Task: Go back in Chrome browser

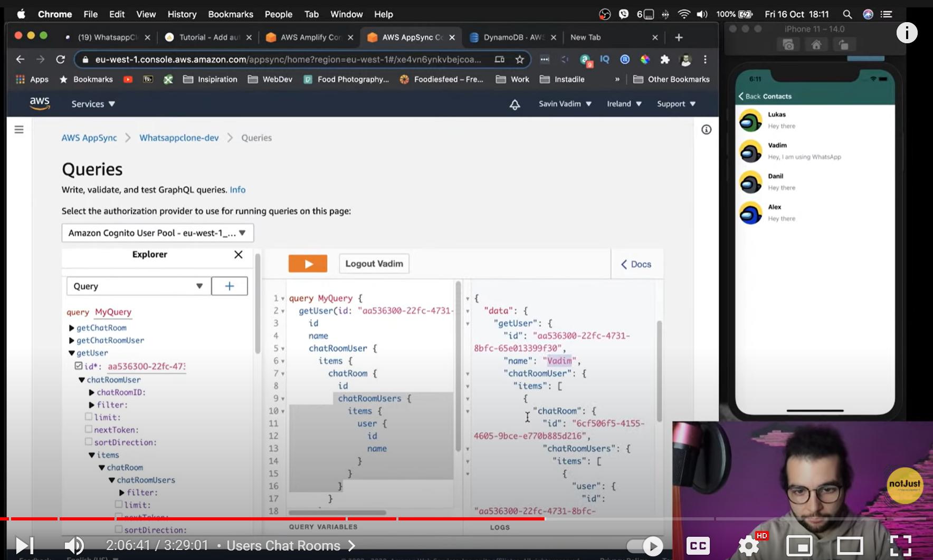Action: tap(20, 60)
